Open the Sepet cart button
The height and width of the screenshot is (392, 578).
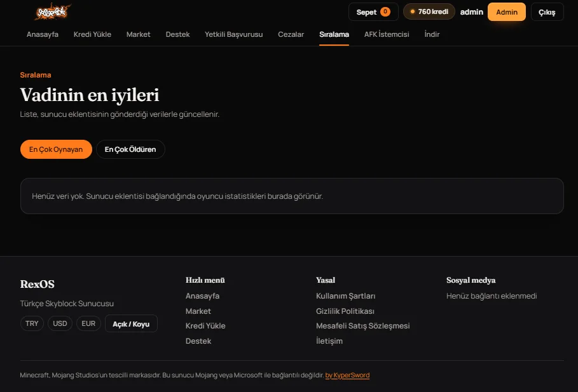373,12
